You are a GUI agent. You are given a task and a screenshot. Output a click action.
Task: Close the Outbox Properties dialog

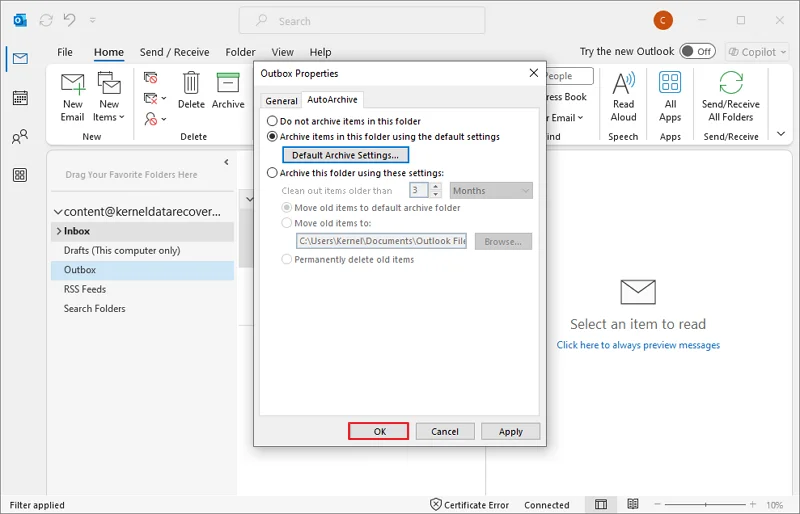(x=534, y=73)
